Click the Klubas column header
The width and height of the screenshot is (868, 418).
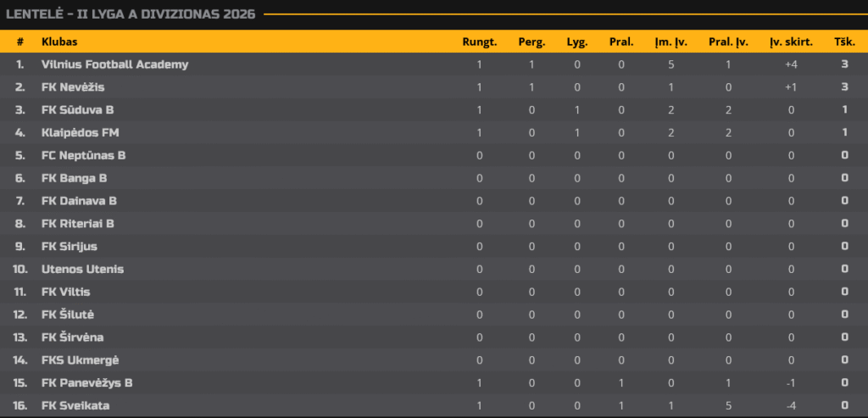coord(59,42)
